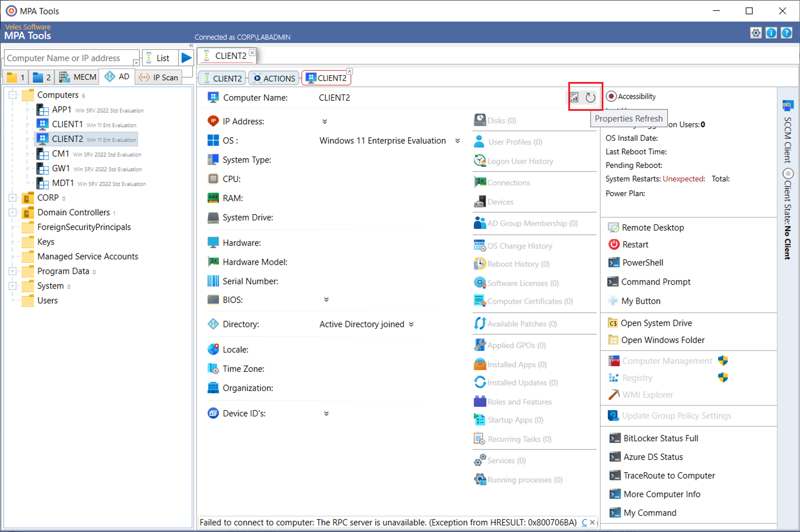This screenshot has width=800, height=532.
Task: Open Command Prompt action
Action: (649, 282)
